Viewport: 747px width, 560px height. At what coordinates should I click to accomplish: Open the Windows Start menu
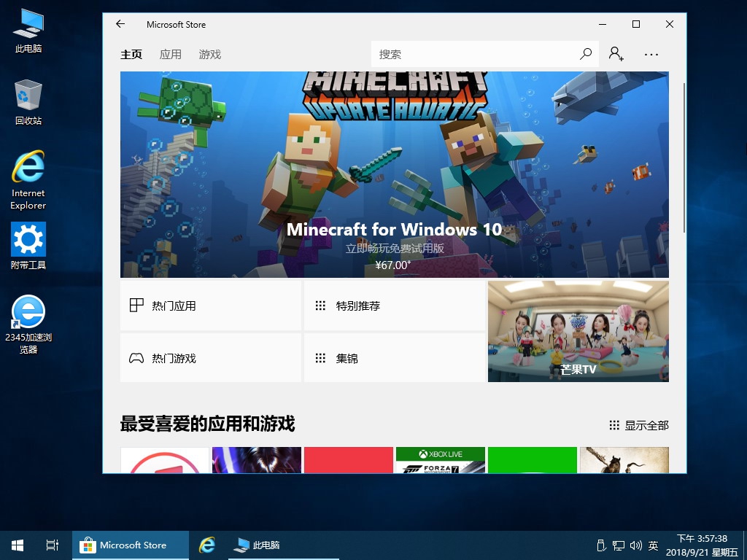tap(18, 545)
